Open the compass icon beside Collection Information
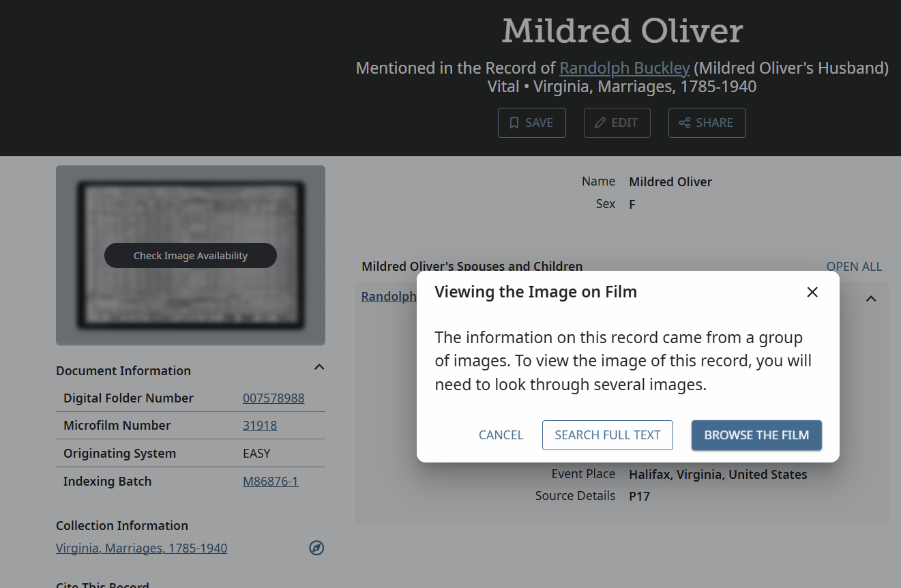901x588 pixels. (316, 548)
